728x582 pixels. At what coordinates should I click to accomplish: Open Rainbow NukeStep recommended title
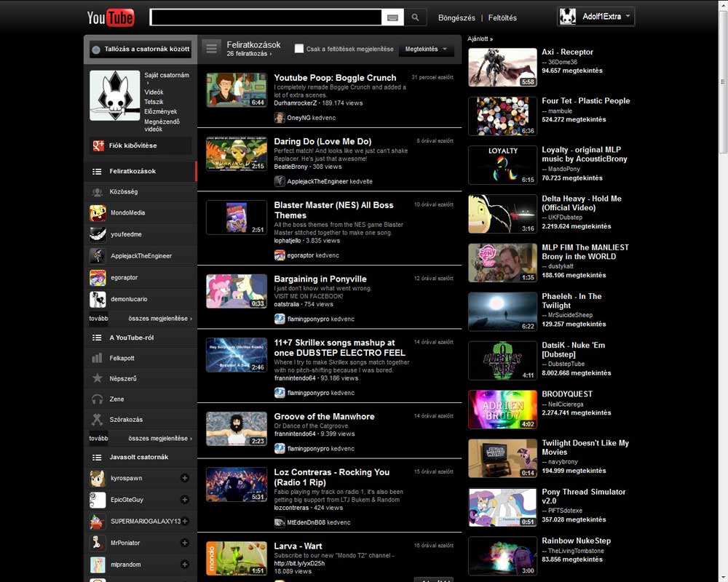[x=576, y=541]
